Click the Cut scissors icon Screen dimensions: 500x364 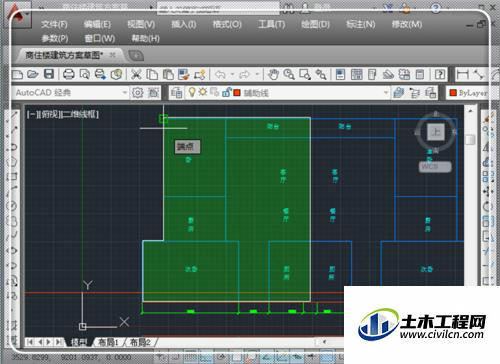(136, 74)
